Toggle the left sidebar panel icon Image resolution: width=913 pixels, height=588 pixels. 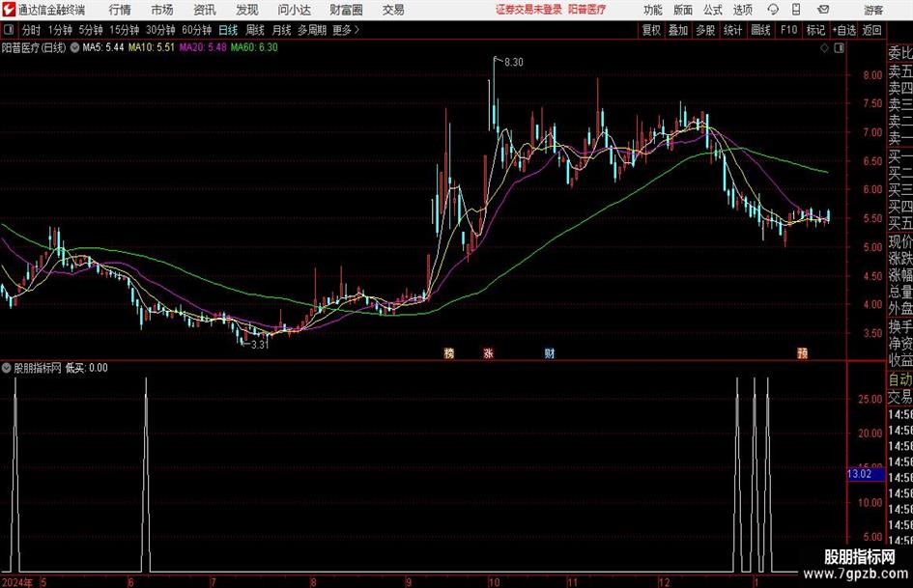8,30
